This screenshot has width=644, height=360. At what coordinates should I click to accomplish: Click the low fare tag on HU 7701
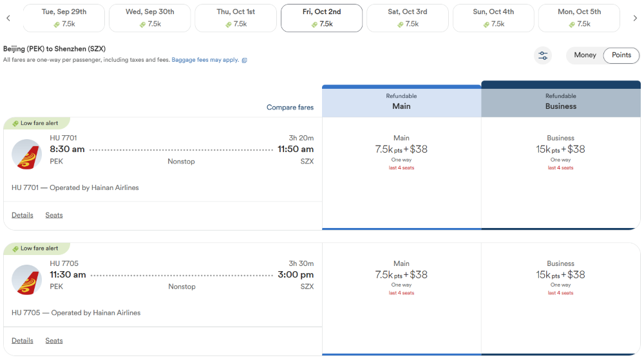click(x=36, y=123)
